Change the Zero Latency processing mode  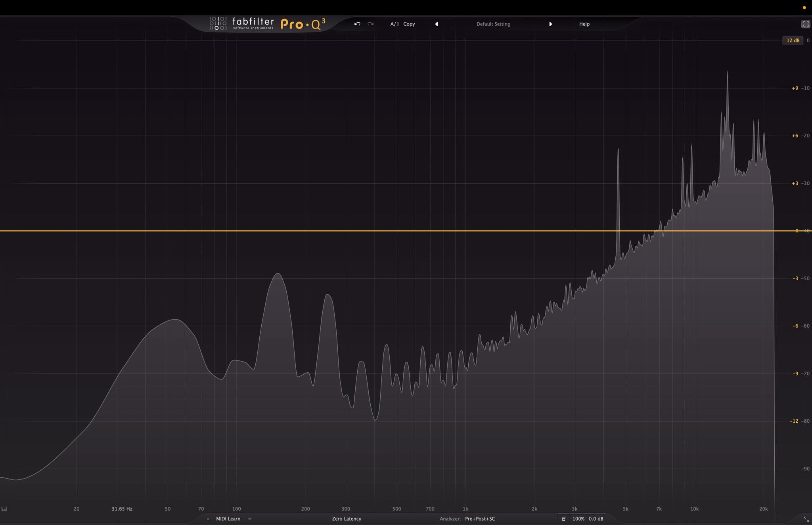click(x=347, y=519)
